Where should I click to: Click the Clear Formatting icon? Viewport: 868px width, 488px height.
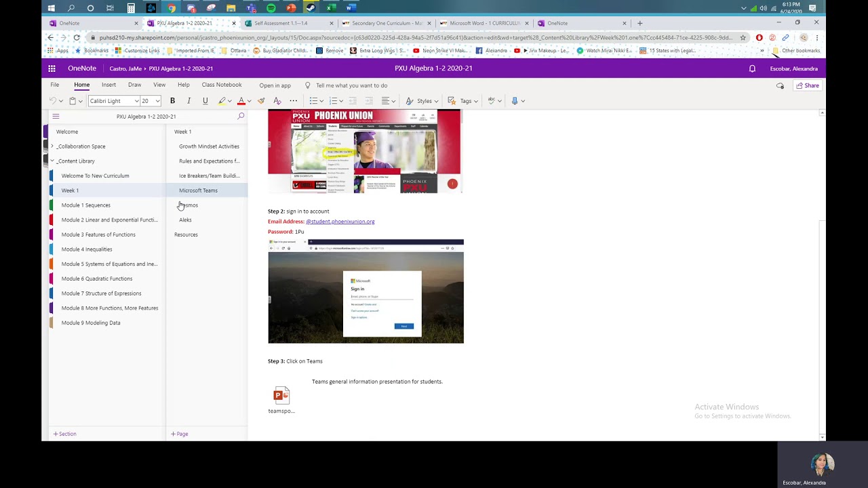pyautogui.click(x=277, y=101)
